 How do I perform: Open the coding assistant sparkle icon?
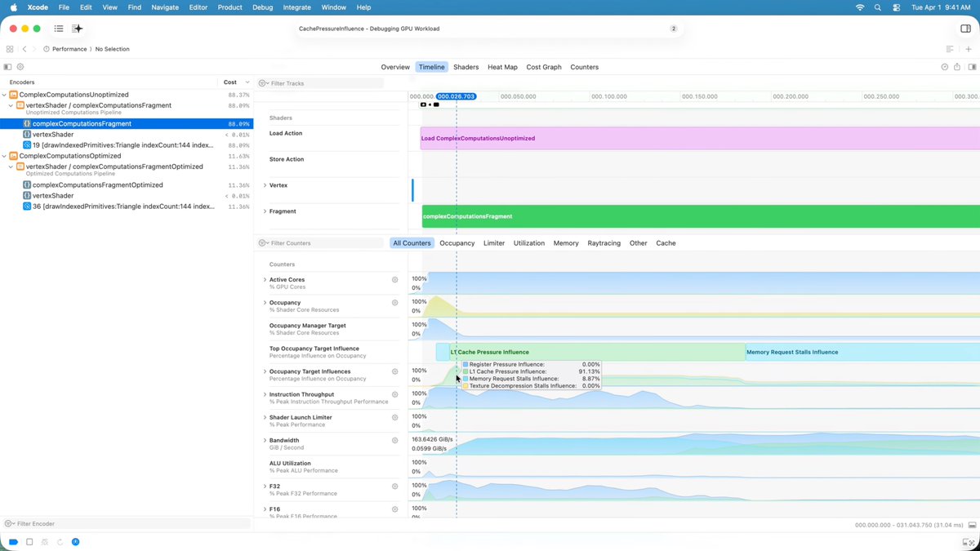78,29
